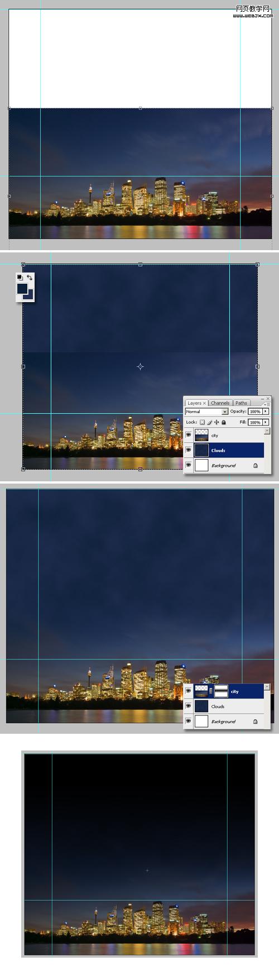Click scrollbar arrow in cropped layers panel
Screen dimensions: 279x980
pos(267,687)
